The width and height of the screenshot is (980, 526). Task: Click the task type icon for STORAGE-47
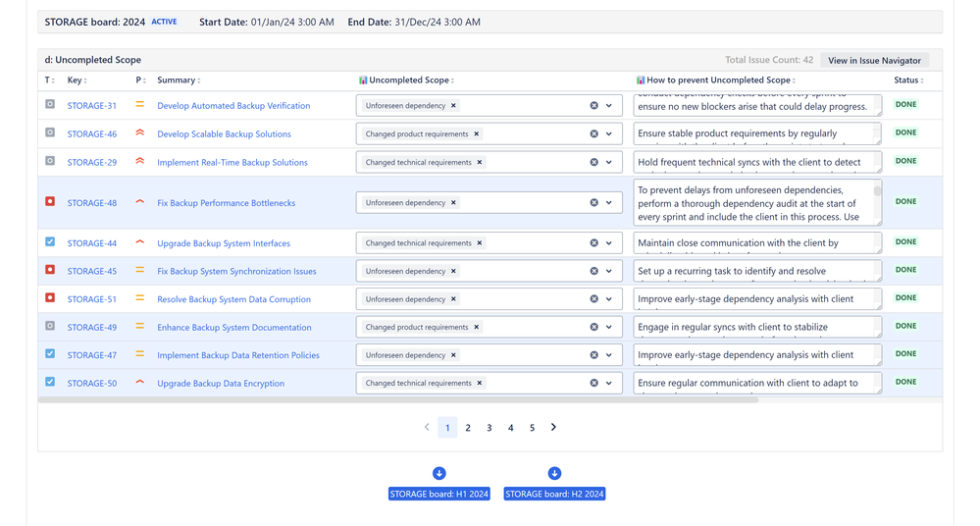click(50, 353)
